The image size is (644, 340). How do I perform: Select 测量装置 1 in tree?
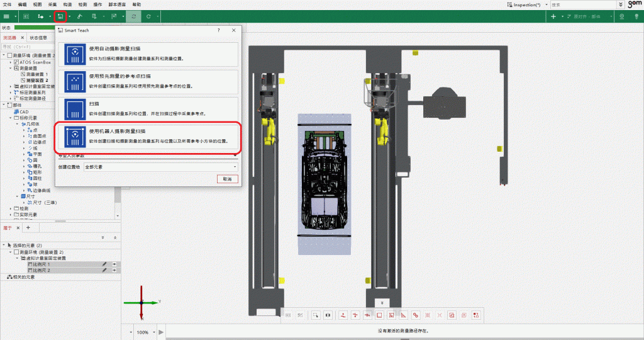35,74
